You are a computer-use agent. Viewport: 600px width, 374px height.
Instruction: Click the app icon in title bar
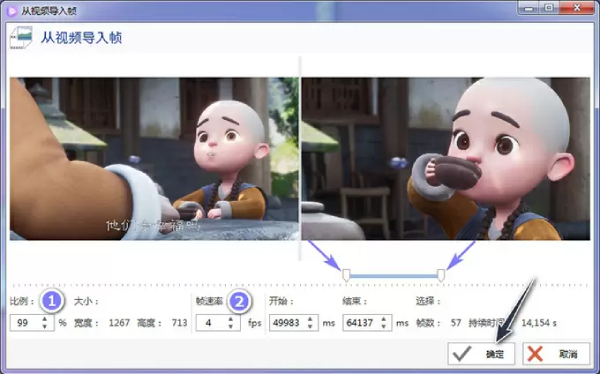[12, 11]
